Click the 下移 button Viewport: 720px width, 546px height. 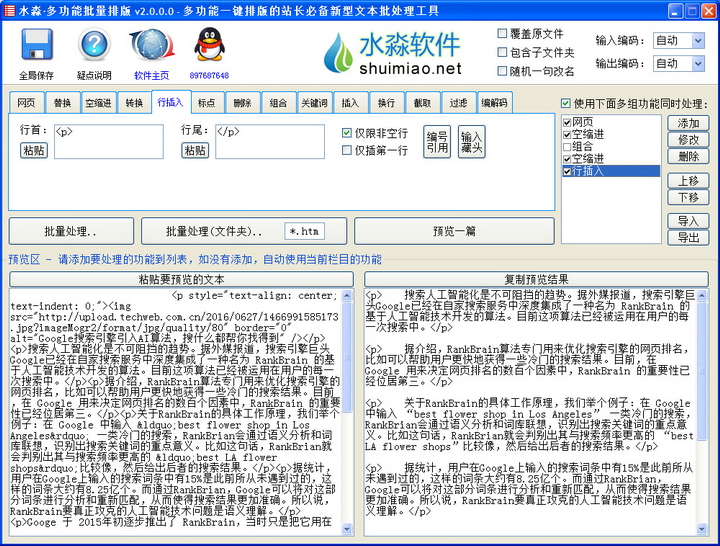click(688, 197)
